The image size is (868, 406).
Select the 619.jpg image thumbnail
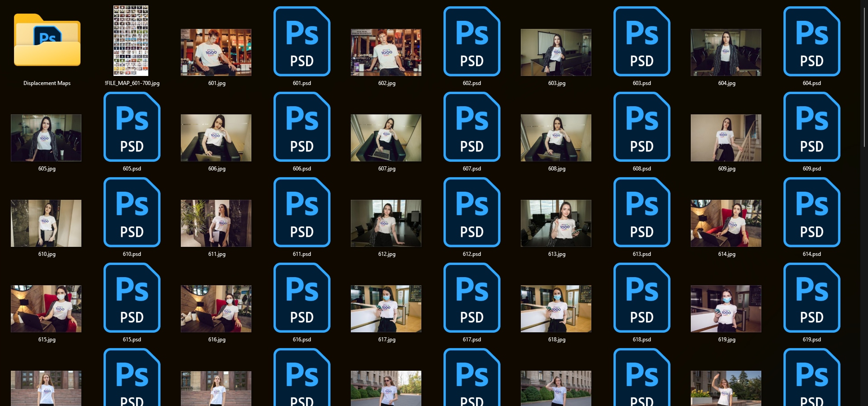(726, 309)
